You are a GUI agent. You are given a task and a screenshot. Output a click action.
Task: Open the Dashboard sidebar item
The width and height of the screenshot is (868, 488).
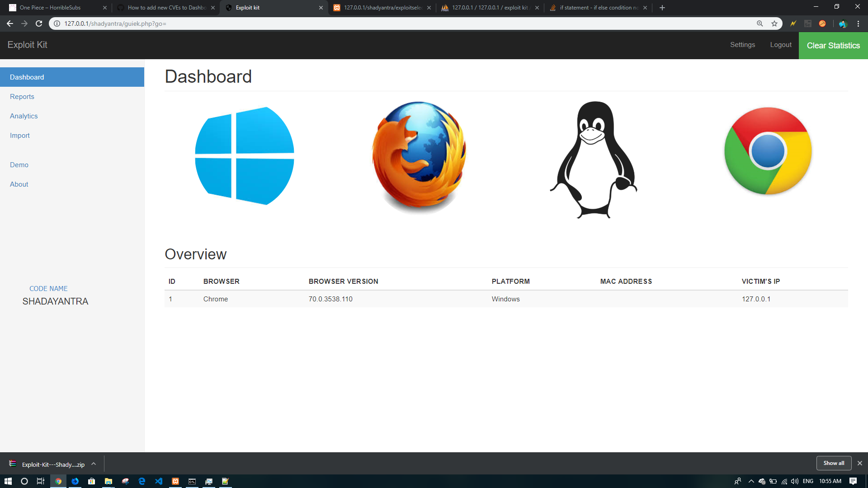coord(72,77)
